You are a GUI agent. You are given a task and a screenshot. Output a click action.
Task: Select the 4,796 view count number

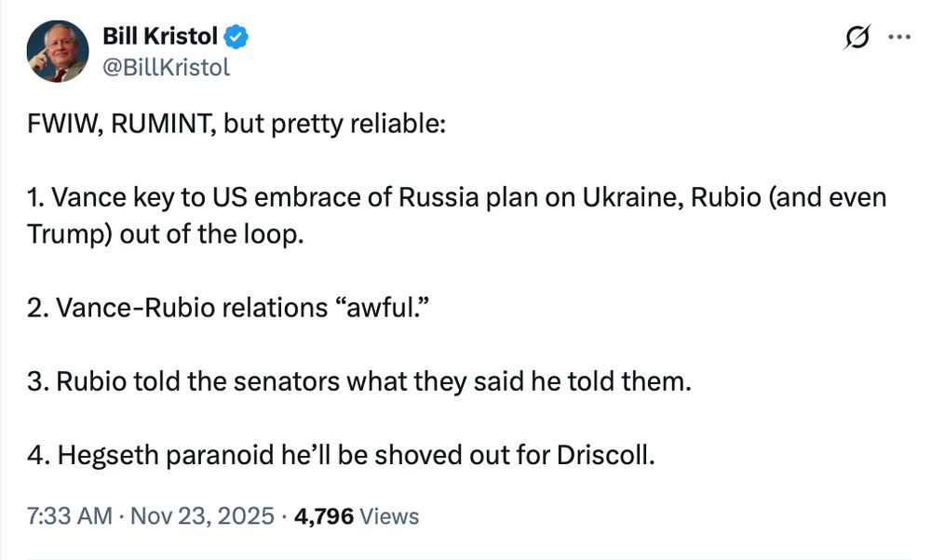324,516
